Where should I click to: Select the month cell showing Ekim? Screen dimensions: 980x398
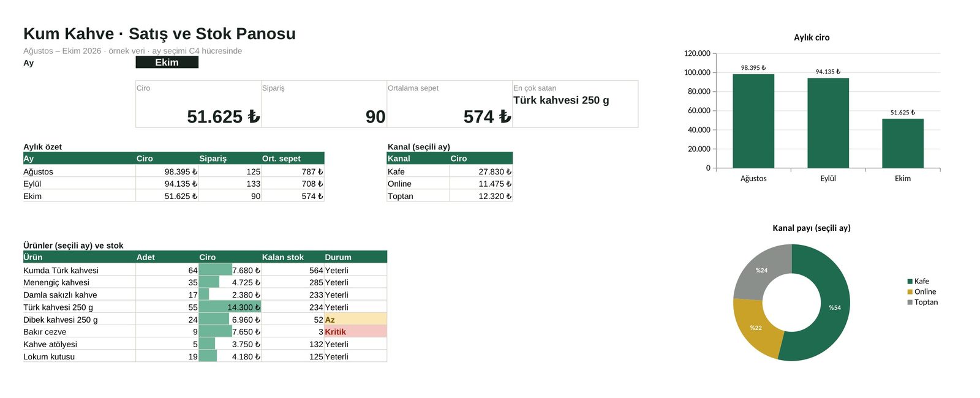[x=167, y=62]
